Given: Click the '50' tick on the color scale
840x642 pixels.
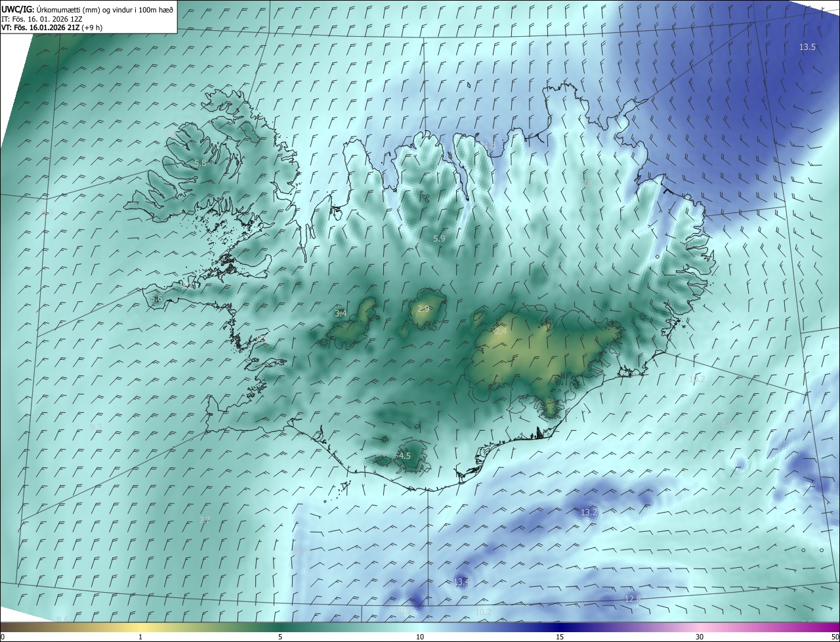Looking at the screenshot, I should 835,637.
